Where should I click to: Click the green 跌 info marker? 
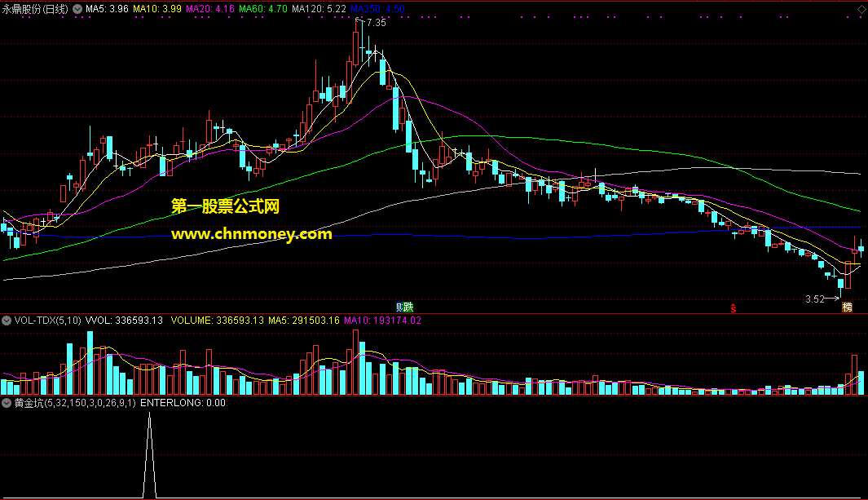coord(408,308)
